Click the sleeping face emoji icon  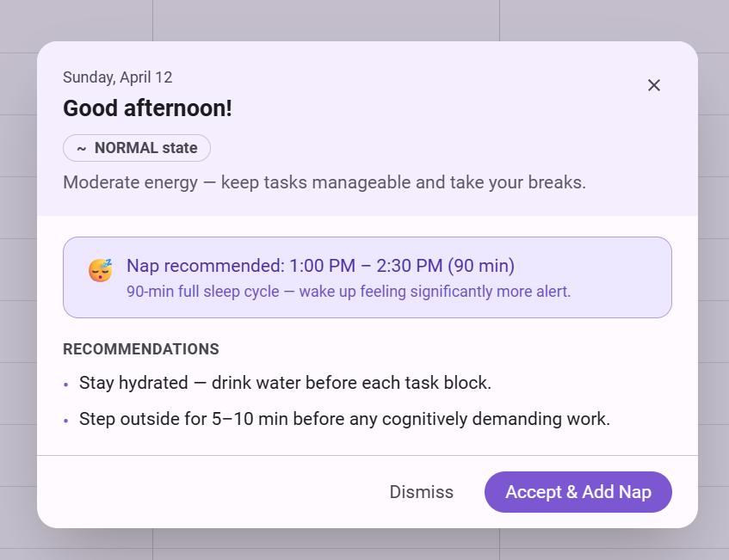101,270
